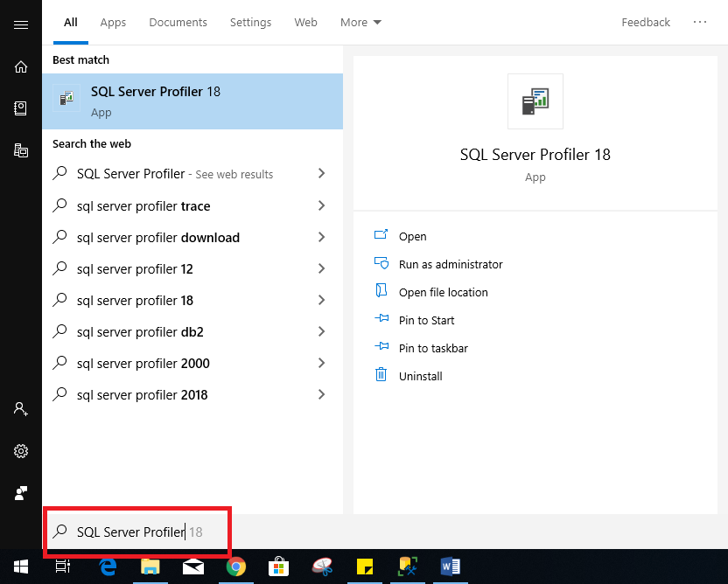The width and height of the screenshot is (728, 584).
Task: Open the ellipsis menu near Feedback
Action: tap(699, 22)
